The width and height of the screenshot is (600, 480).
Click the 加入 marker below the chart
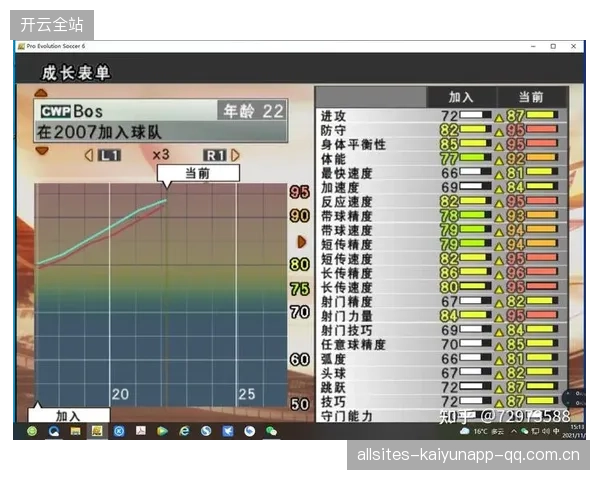pyautogui.click(x=68, y=415)
